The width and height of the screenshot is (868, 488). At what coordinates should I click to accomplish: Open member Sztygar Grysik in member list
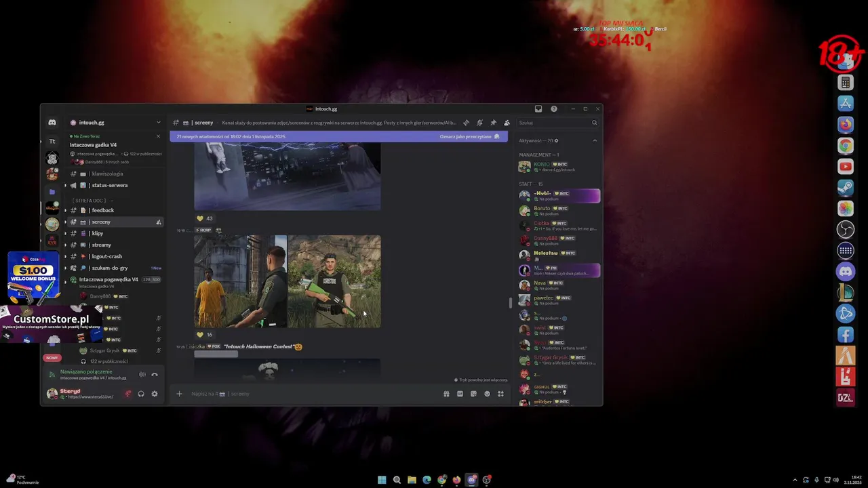point(559,360)
